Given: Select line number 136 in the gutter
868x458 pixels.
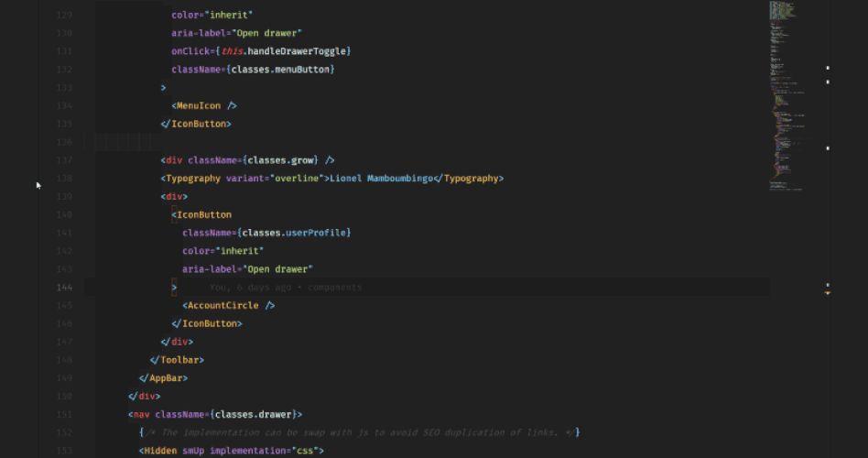Looking at the screenshot, I should click(x=64, y=142).
